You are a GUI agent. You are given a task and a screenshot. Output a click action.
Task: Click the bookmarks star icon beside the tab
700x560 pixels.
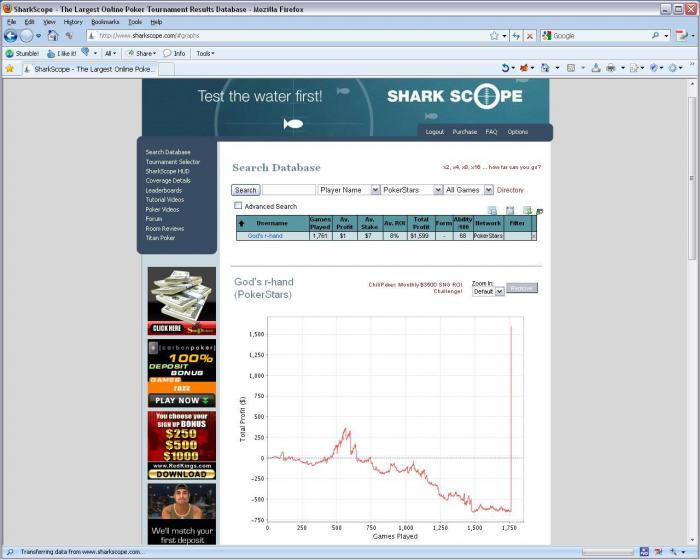[9, 69]
